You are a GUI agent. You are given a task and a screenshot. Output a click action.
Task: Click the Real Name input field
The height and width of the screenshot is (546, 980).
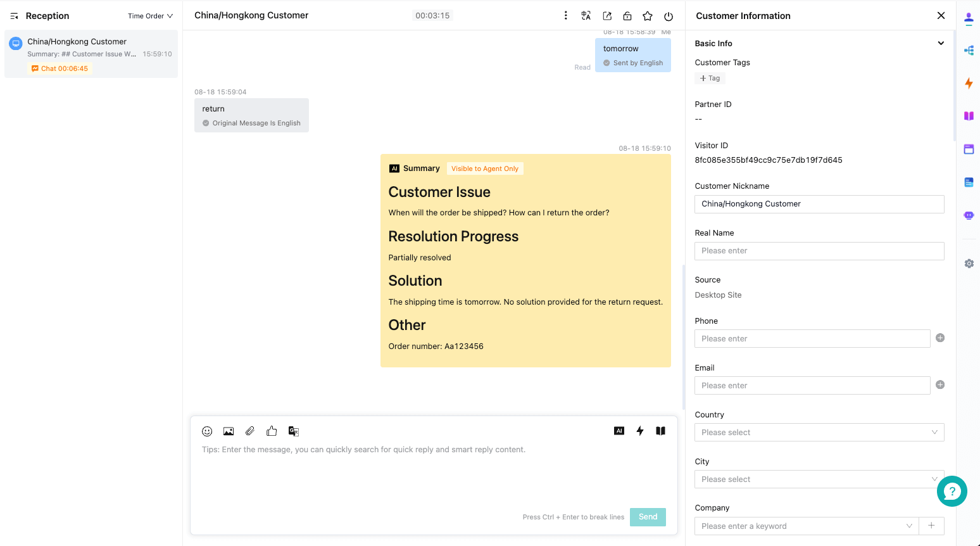click(819, 251)
